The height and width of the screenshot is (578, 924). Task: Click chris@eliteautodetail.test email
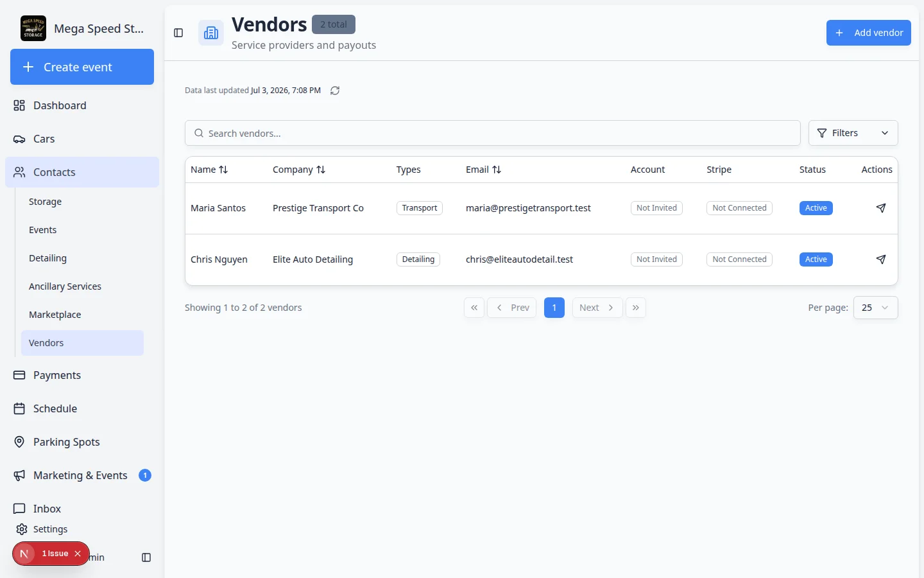coord(519,259)
